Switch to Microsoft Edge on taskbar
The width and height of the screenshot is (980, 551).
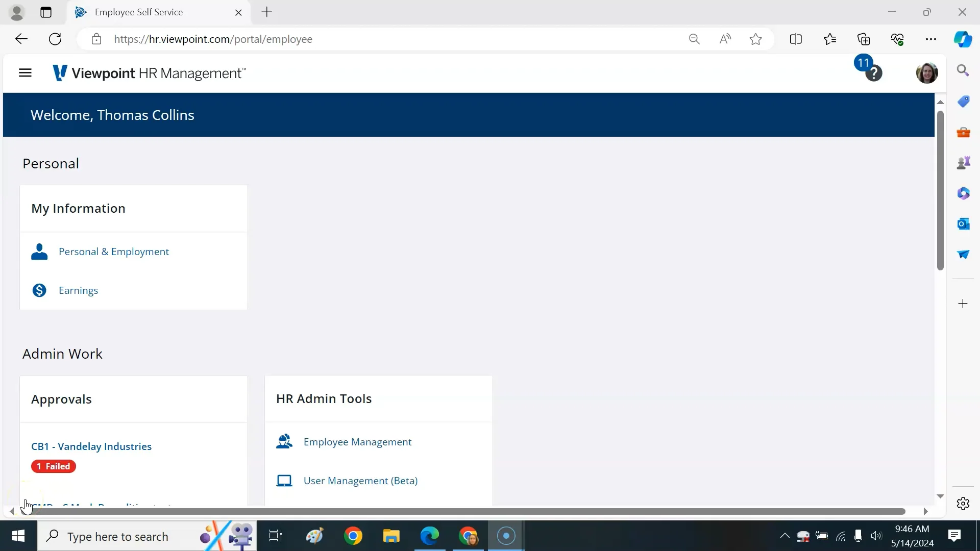coord(430,536)
